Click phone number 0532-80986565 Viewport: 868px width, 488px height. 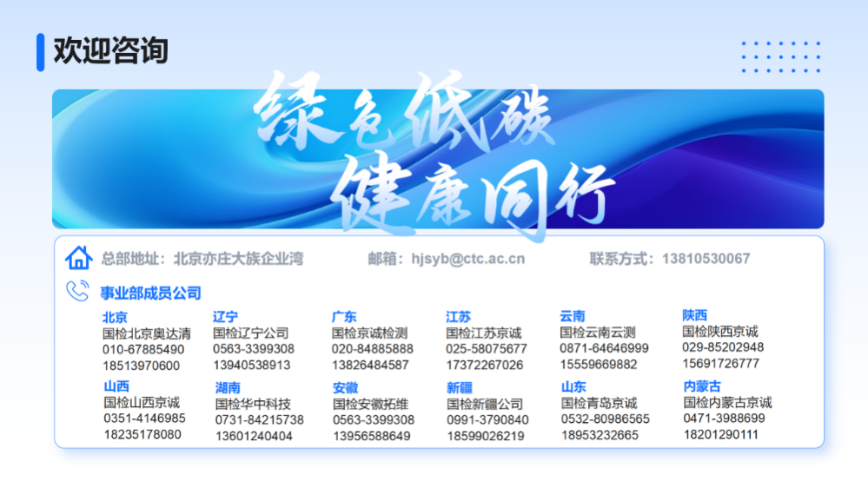[606, 419]
